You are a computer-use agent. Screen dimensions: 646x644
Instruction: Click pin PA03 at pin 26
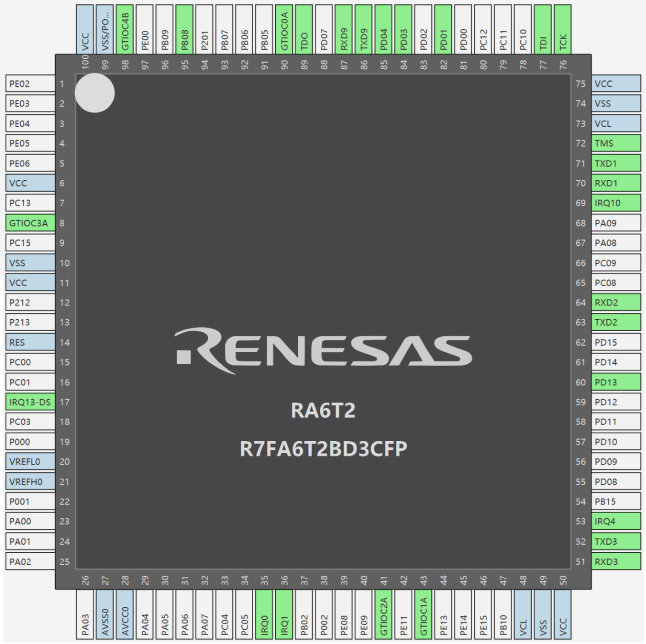[x=85, y=614]
